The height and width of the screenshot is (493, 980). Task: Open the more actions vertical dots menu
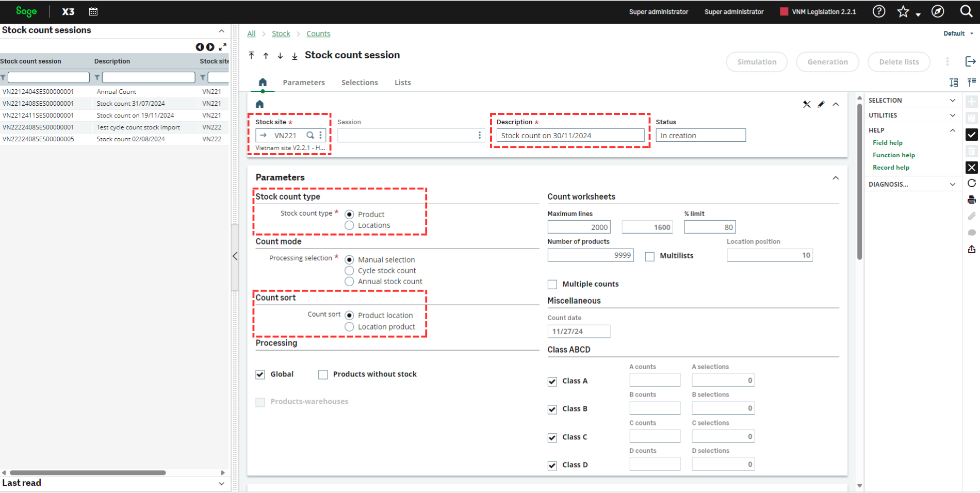[947, 62]
